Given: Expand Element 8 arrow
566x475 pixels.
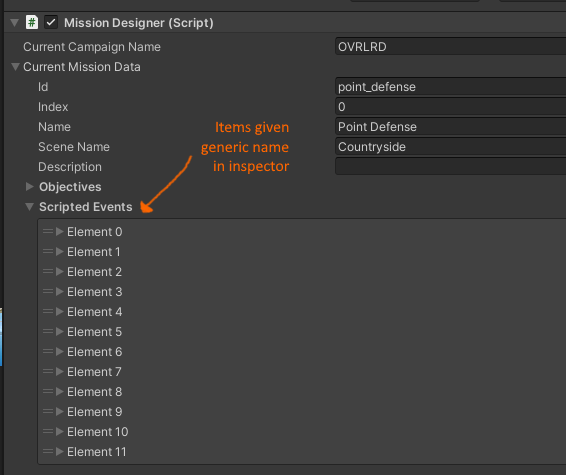Looking at the screenshot, I should [60, 392].
